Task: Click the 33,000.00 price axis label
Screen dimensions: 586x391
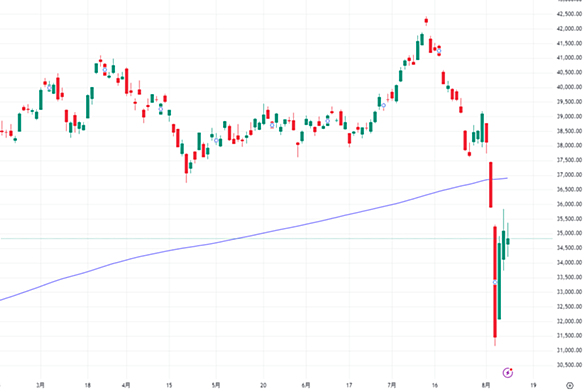Action: [x=569, y=292]
